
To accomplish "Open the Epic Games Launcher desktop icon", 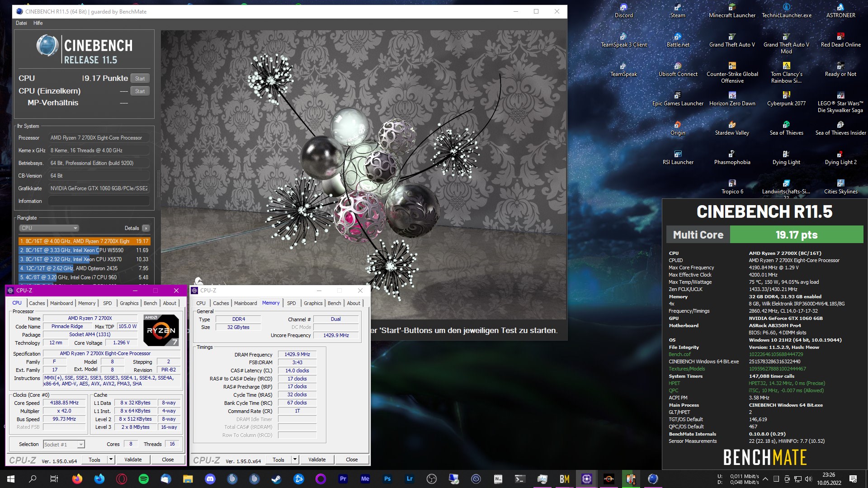I will pos(678,99).
